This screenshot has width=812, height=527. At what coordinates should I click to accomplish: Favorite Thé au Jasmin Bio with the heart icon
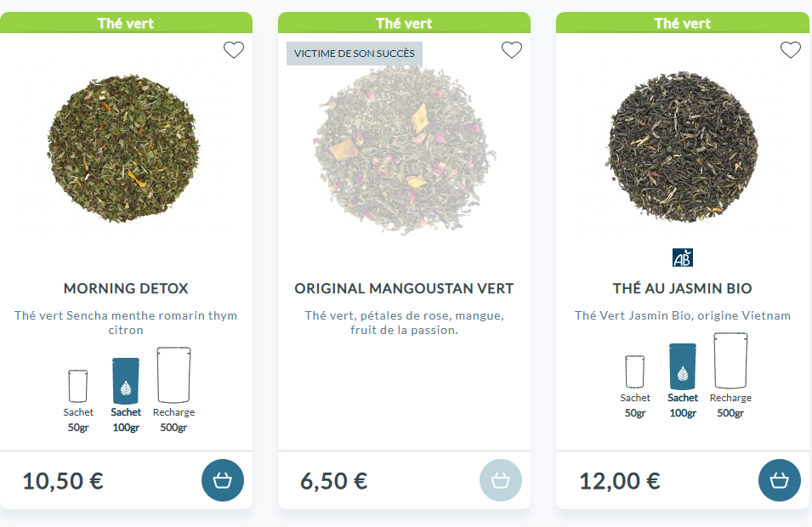click(789, 50)
